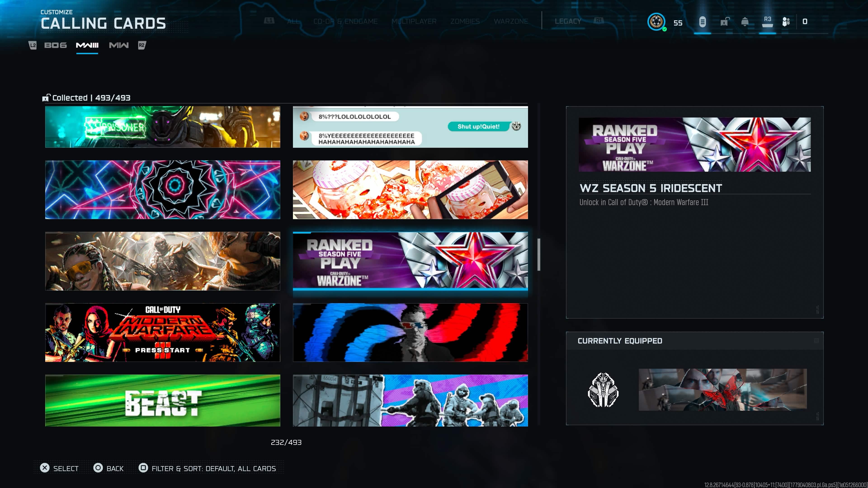Open the ALL category tab
Image resolution: width=868 pixels, height=488 pixels.
pyautogui.click(x=293, y=21)
